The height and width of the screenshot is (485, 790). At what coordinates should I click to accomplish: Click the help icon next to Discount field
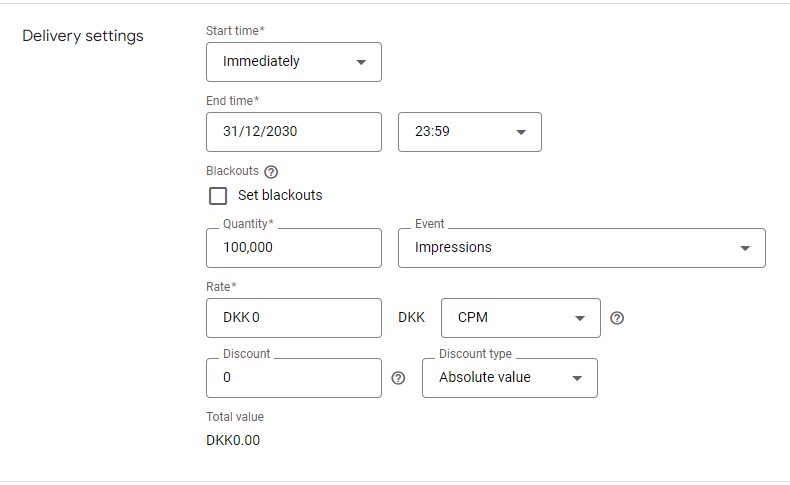click(x=398, y=378)
